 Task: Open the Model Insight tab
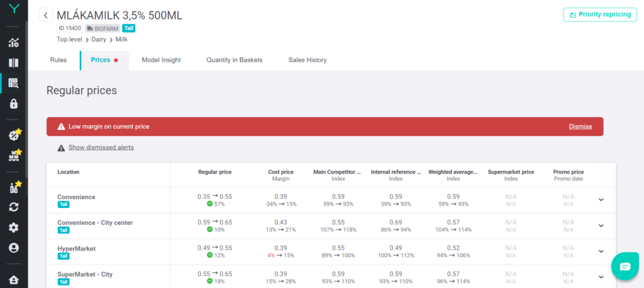161,60
